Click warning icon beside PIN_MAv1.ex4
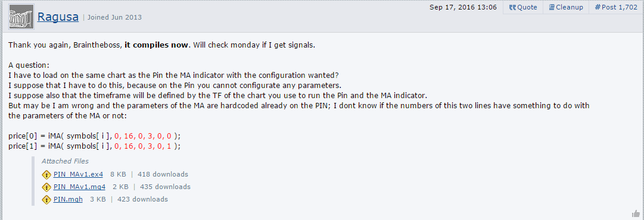 46,175
